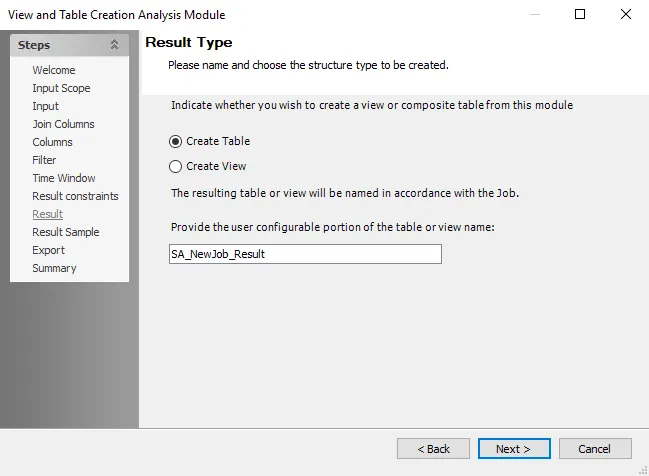
Task: Open the Join Columns step
Action: click(x=63, y=124)
